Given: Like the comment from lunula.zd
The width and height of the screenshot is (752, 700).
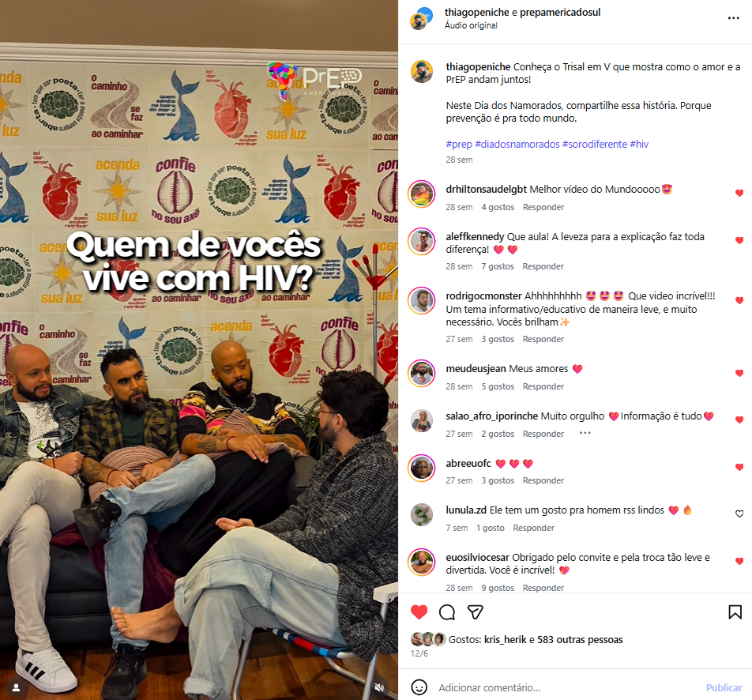Looking at the screenshot, I should pos(739,514).
